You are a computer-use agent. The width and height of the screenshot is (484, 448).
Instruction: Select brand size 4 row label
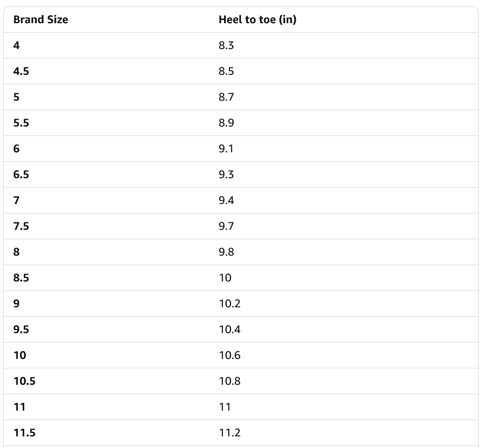[16, 45]
